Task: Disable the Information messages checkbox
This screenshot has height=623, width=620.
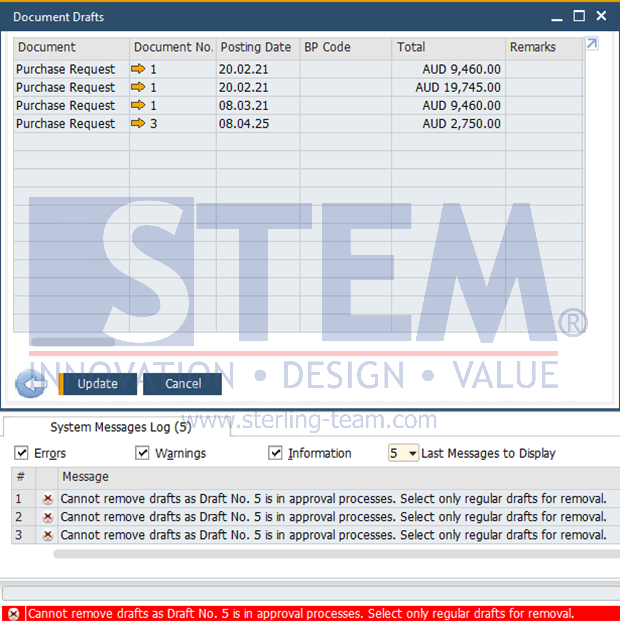Action: (x=276, y=453)
